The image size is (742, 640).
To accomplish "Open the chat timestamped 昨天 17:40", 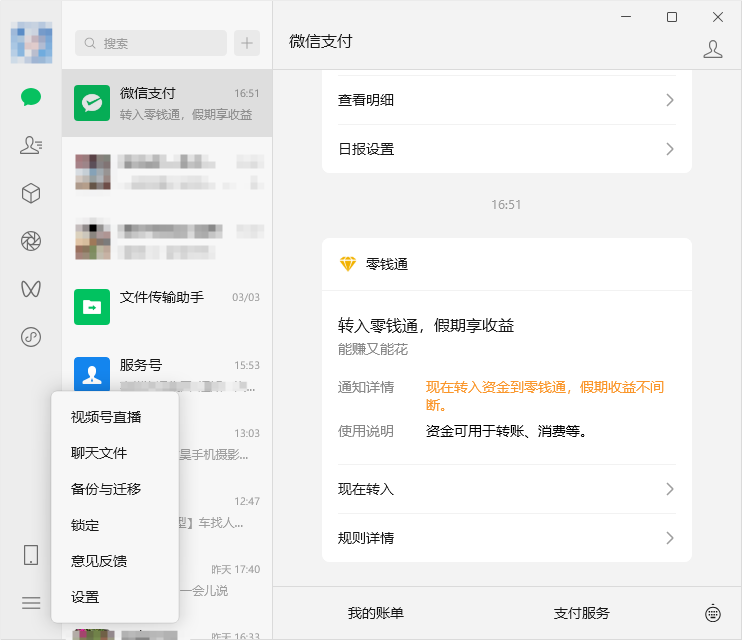I will 225,579.
